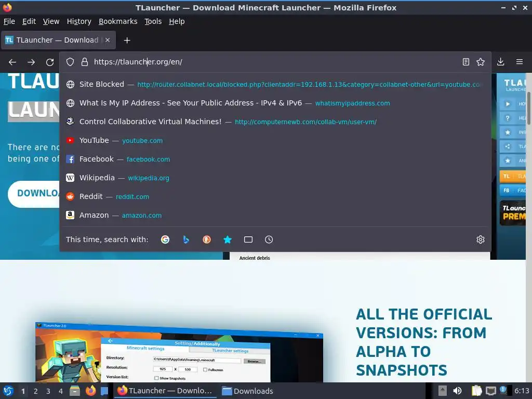Open network tray icon
This screenshot has height=399, width=532.
click(x=490, y=391)
